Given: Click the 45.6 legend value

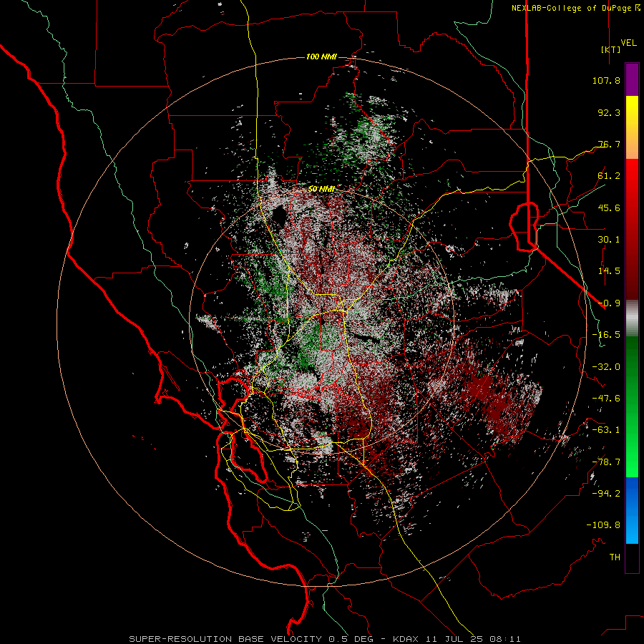Looking at the screenshot, I should click(x=609, y=208).
